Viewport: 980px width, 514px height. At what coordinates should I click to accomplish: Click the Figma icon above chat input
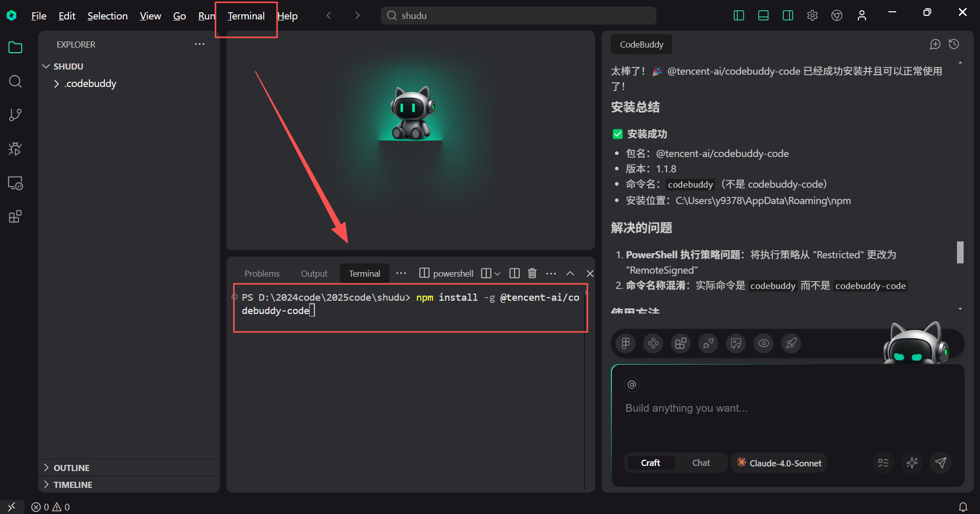(x=626, y=343)
